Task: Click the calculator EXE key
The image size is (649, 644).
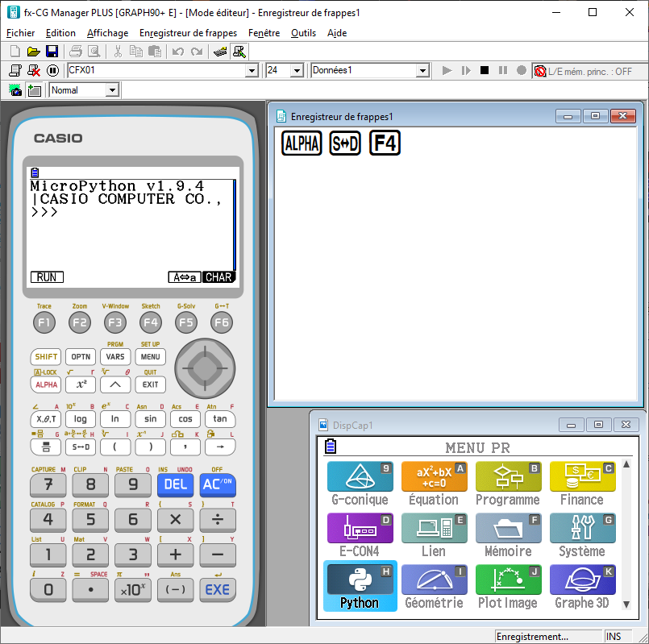Action: coord(218,589)
